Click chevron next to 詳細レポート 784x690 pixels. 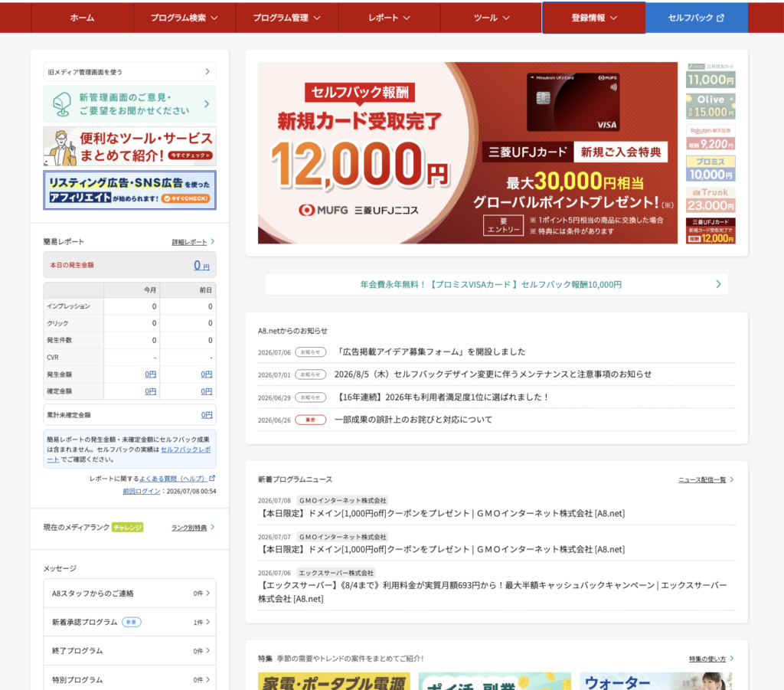pos(213,241)
